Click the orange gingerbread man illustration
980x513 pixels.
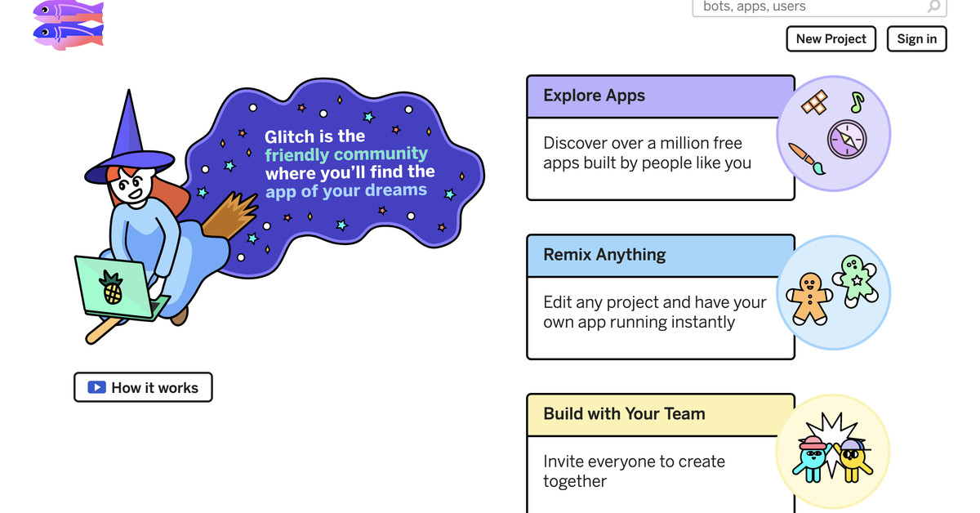coord(809,298)
